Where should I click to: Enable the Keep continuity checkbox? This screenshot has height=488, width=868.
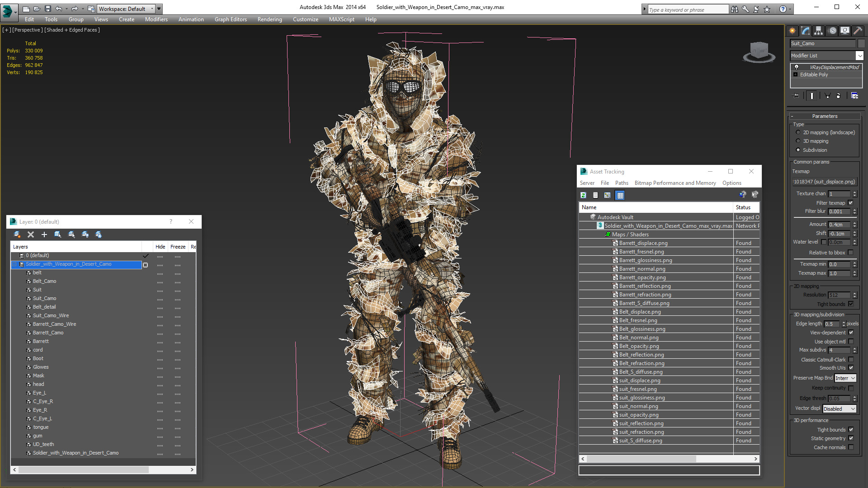point(850,388)
